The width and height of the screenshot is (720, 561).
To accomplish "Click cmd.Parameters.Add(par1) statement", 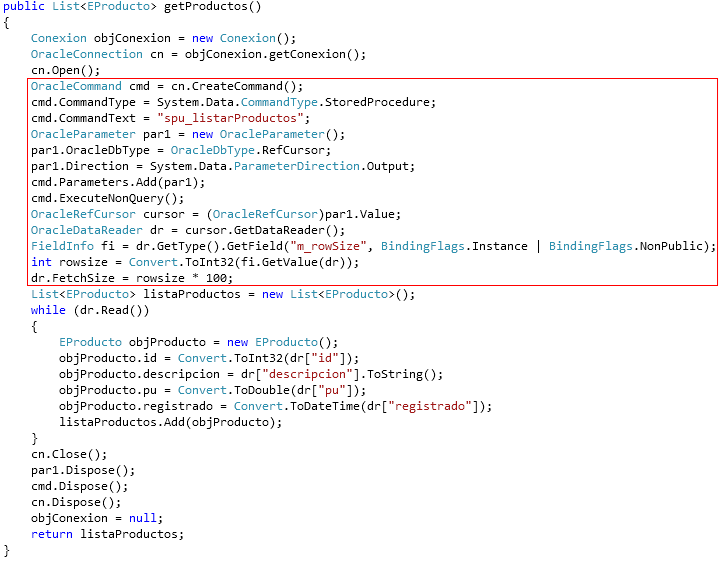I will point(118,182).
